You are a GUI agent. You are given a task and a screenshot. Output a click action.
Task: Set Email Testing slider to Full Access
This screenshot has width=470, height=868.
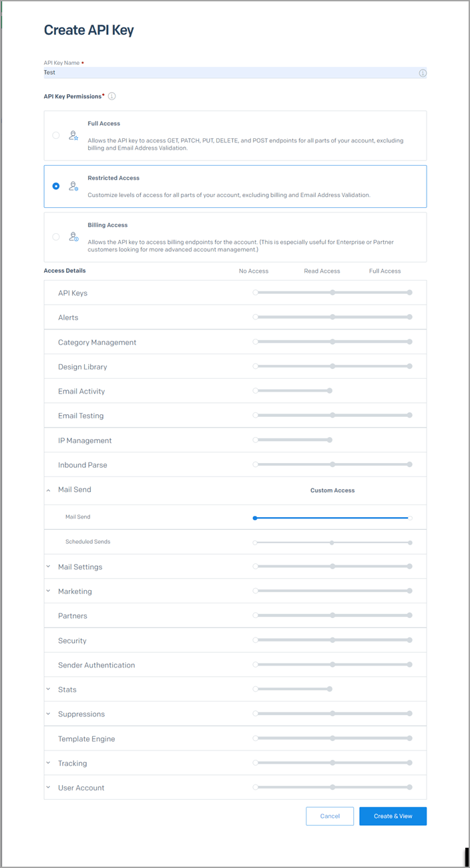[x=410, y=415]
